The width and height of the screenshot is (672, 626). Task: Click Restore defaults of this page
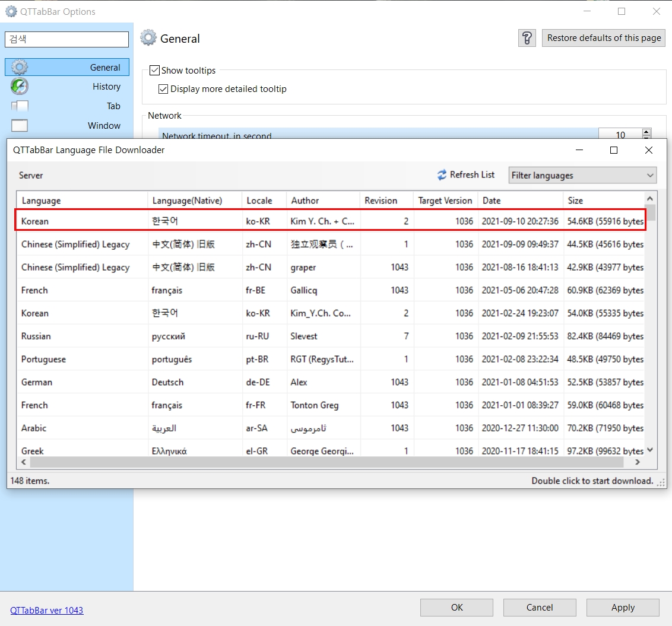[x=603, y=38]
